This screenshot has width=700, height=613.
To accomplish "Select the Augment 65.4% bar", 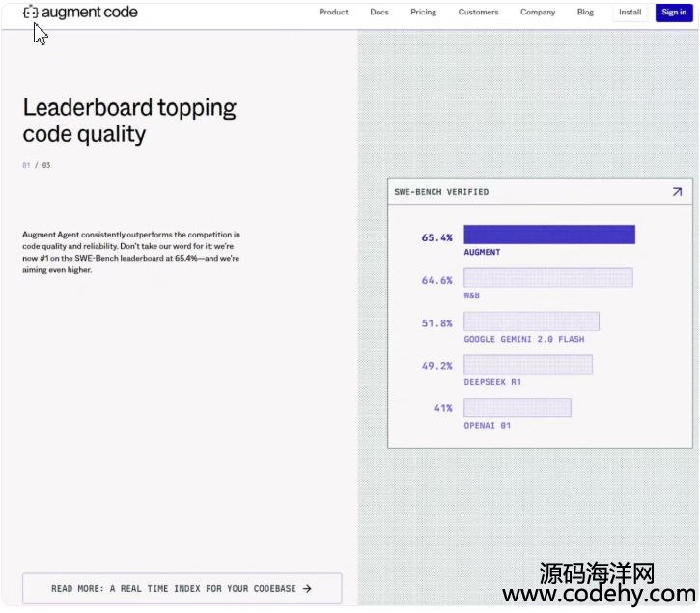I will (x=549, y=235).
